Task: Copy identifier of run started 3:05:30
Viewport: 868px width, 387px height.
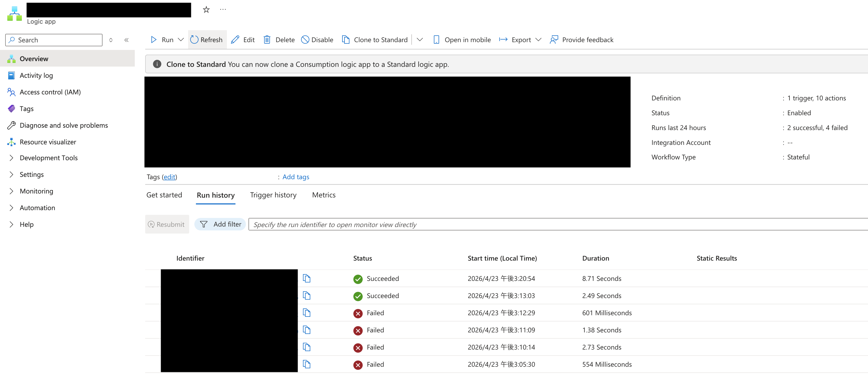Action: coord(307,364)
